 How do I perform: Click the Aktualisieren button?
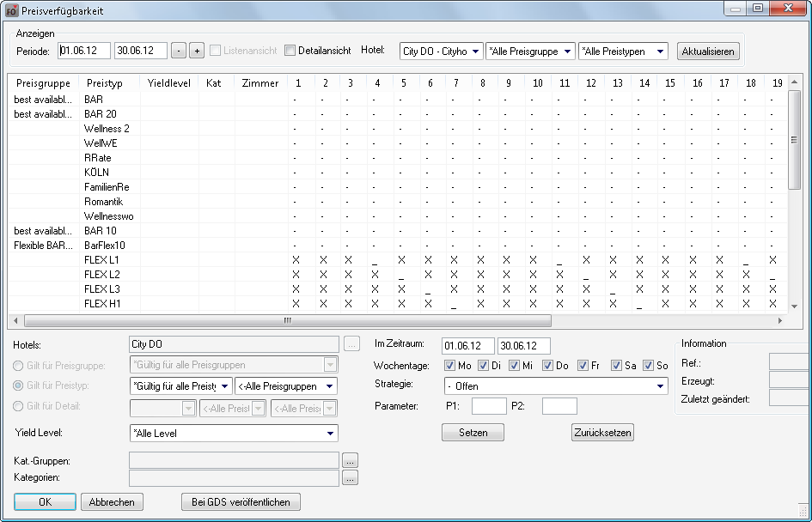pos(708,52)
